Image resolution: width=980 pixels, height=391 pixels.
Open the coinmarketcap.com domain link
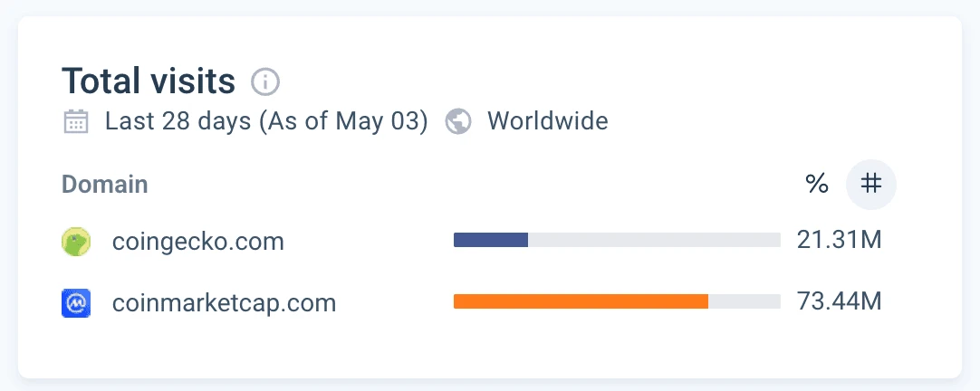click(224, 302)
